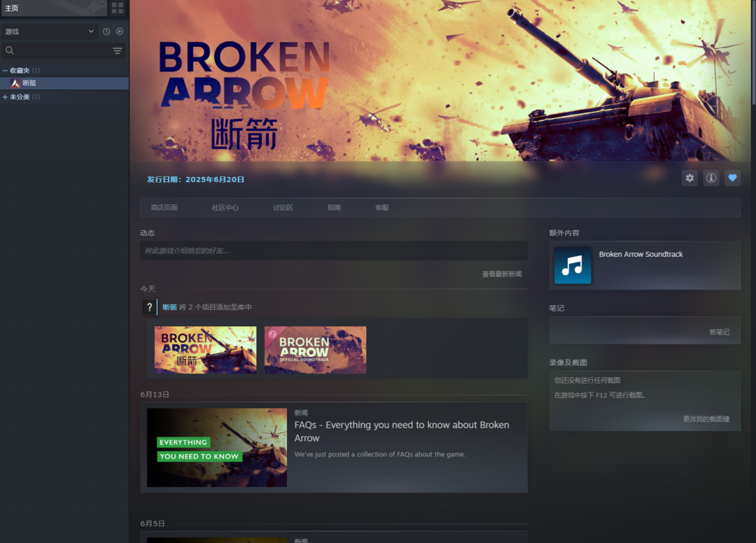Image resolution: width=756 pixels, height=543 pixels.
Task: Open the 社区中心 tab
Action: point(225,208)
